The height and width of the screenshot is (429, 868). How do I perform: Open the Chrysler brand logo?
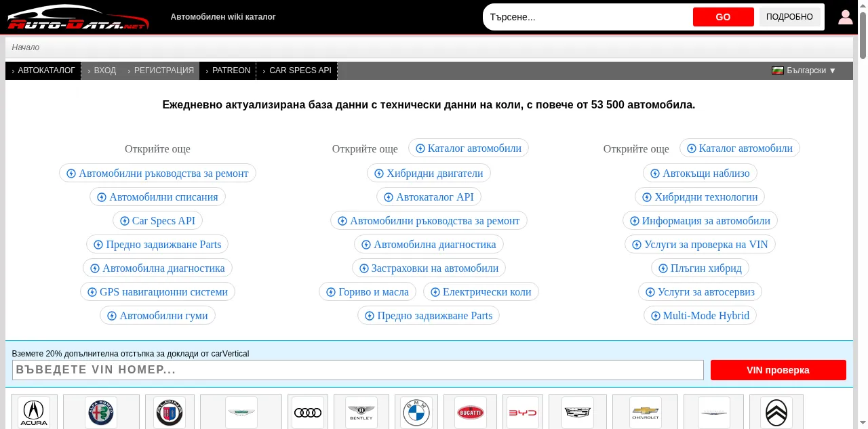point(714,413)
